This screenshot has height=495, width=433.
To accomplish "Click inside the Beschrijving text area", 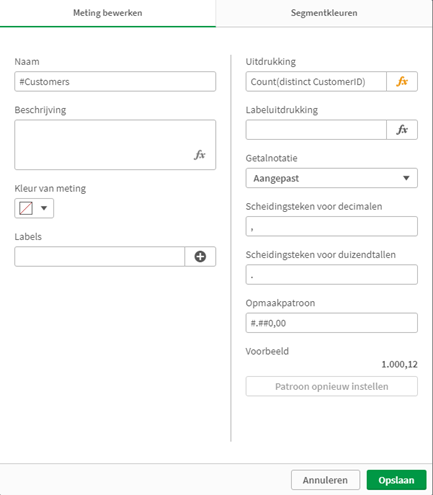I will (115, 145).
